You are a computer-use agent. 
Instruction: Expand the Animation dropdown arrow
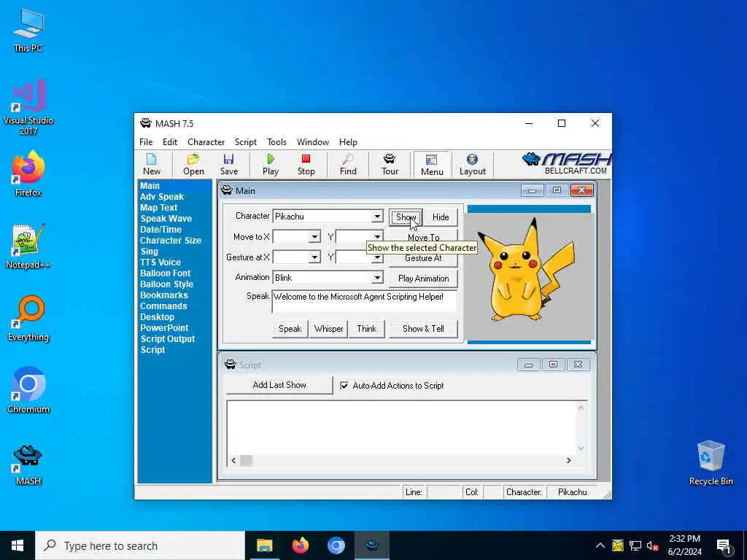click(x=377, y=278)
